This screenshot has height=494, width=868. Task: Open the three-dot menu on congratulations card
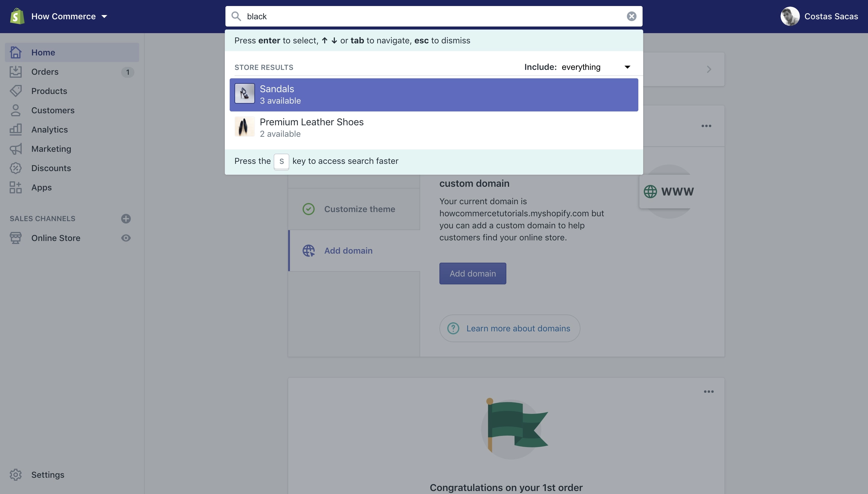coord(709,392)
